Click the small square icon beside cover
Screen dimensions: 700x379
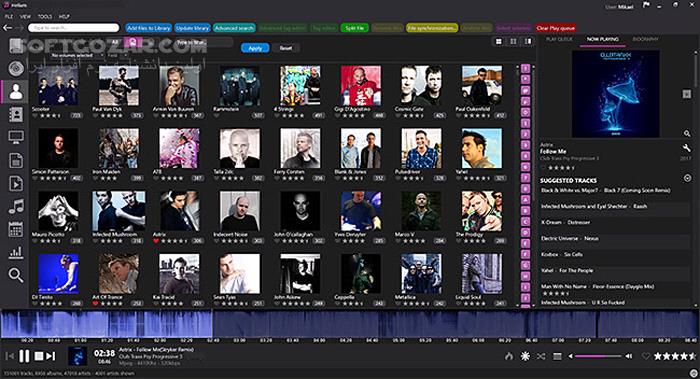tap(687, 94)
